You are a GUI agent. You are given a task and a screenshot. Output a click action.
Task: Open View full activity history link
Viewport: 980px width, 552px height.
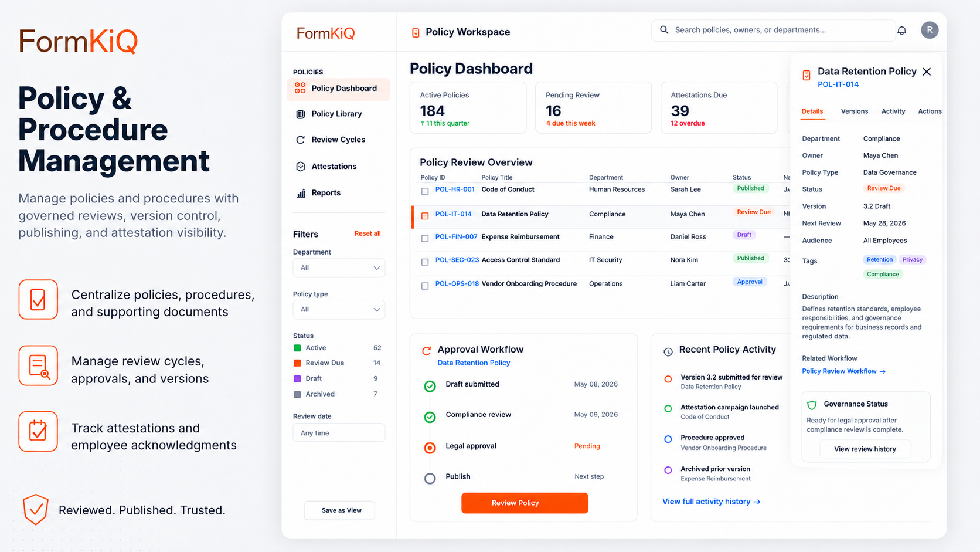711,502
